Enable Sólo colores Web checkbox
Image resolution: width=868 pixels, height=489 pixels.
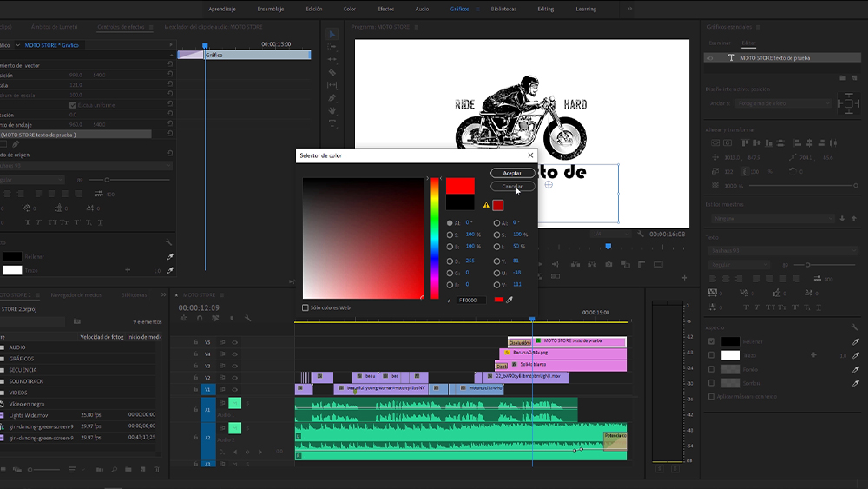point(305,308)
